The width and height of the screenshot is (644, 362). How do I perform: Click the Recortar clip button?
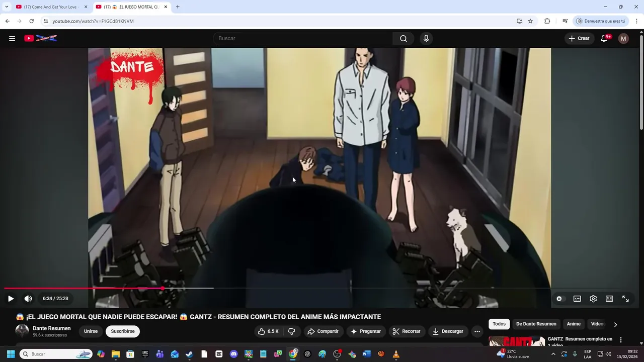[407, 331]
